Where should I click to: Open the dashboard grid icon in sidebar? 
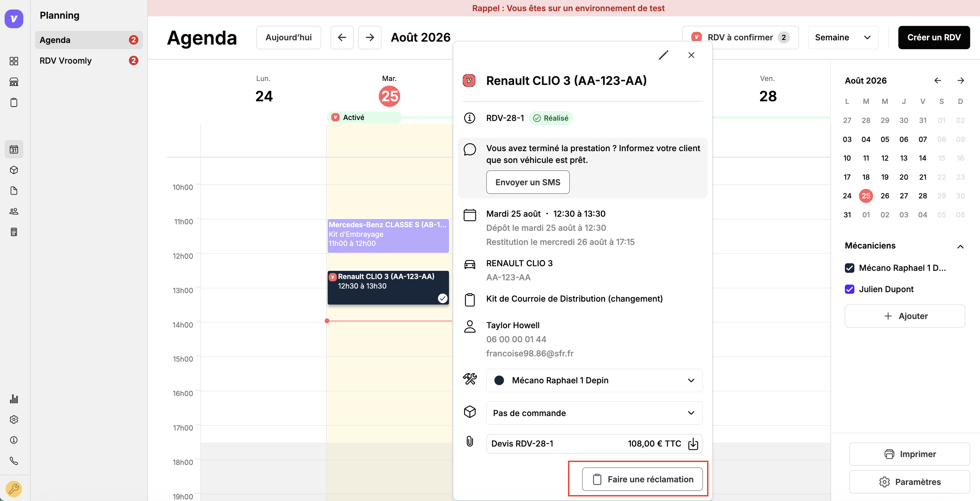[x=14, y=61]
